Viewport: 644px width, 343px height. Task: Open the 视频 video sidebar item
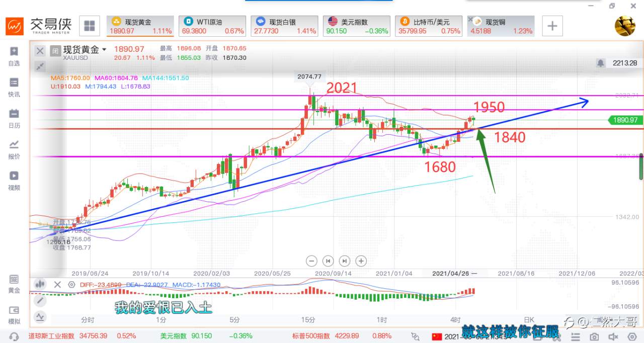tap(14, 181)
